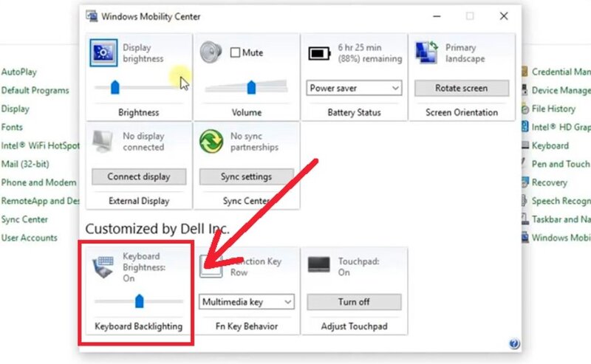Screen dimensions: 591x364
Task: Open Sync settings button
Action: click(x=247, y=176)
